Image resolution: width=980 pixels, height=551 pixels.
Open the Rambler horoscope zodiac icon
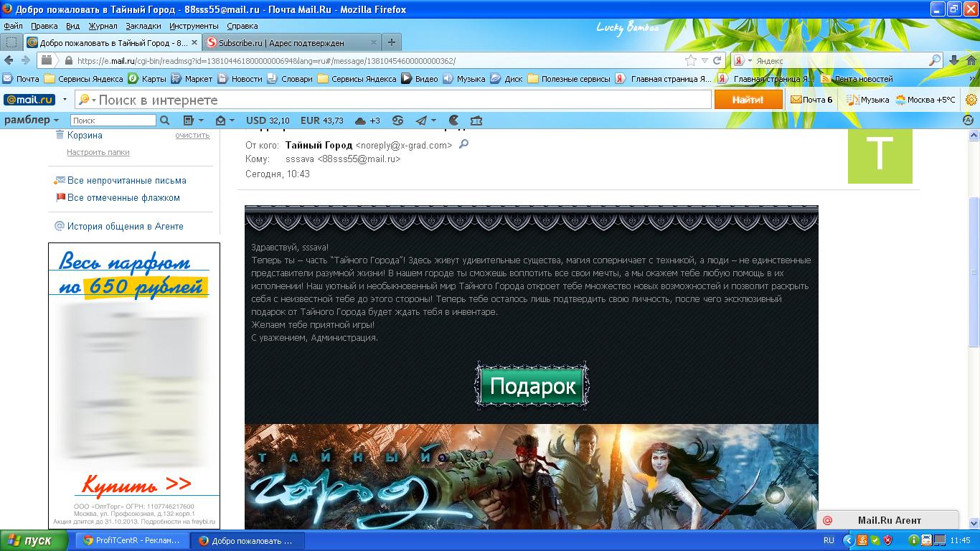coord(397,121)
